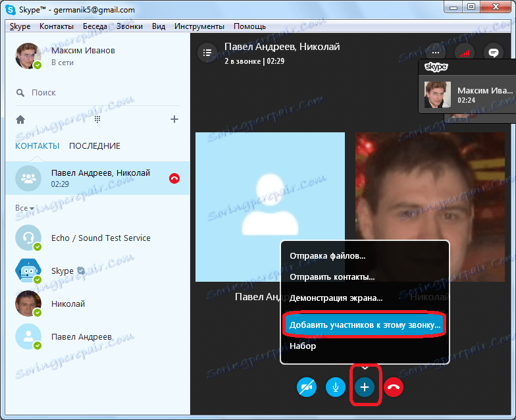Expand the Все contacts filter dropdown
Viewport: 516px width, 420px height.
click(24, 208)
